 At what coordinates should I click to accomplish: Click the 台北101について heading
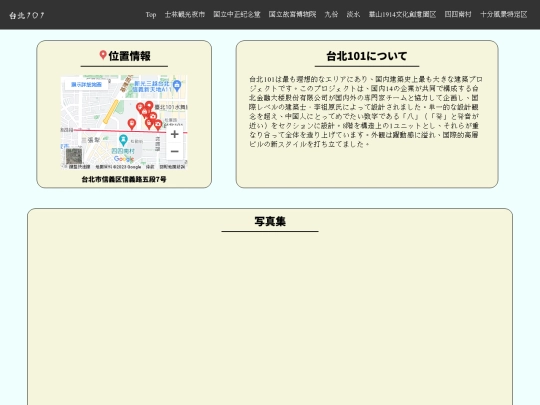click(367, 56)
